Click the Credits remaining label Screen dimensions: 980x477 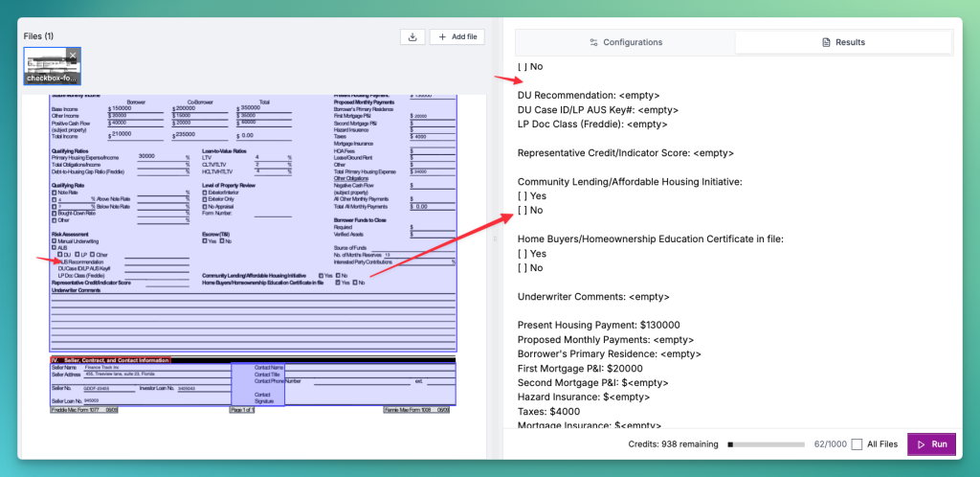tap(673, 444)
